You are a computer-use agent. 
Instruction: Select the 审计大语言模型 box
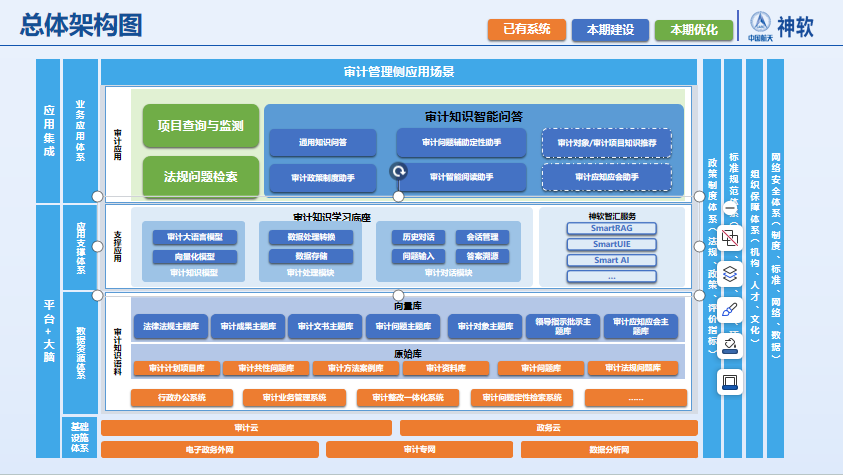tap(195, 237)
